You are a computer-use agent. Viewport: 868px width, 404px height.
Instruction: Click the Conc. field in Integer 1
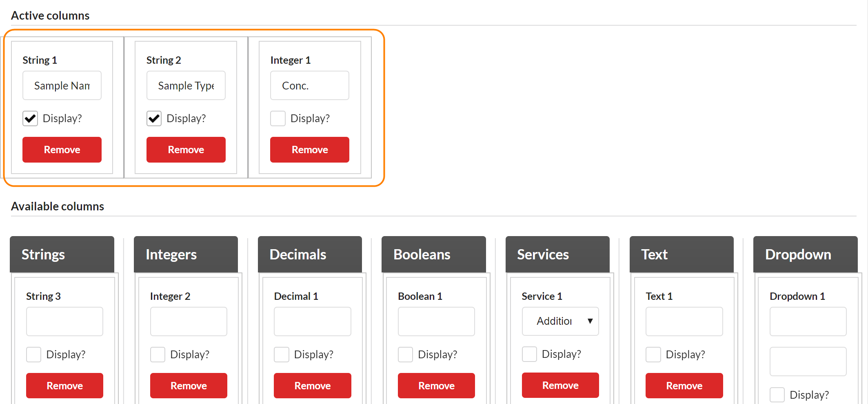pos(309,86)
